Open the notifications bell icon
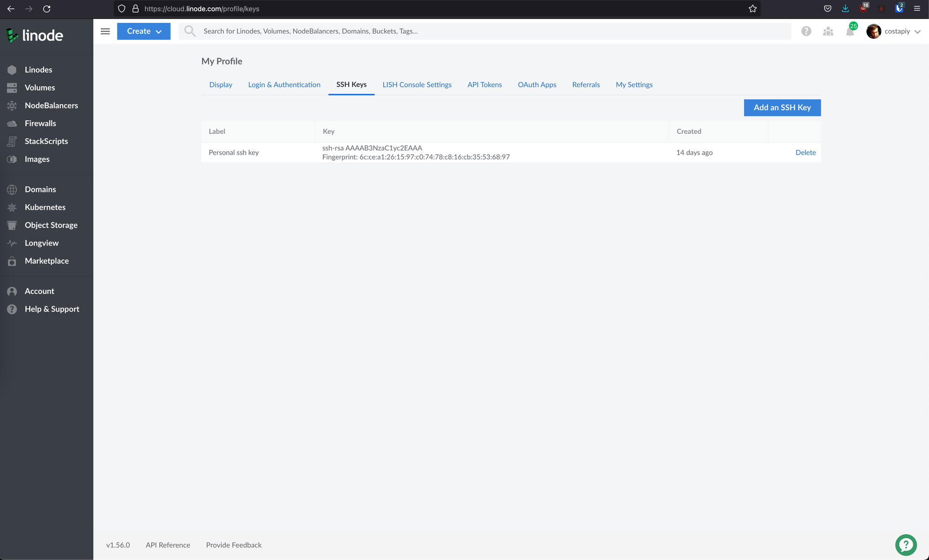This screenshot has width=929, height=560. (850, 32)
